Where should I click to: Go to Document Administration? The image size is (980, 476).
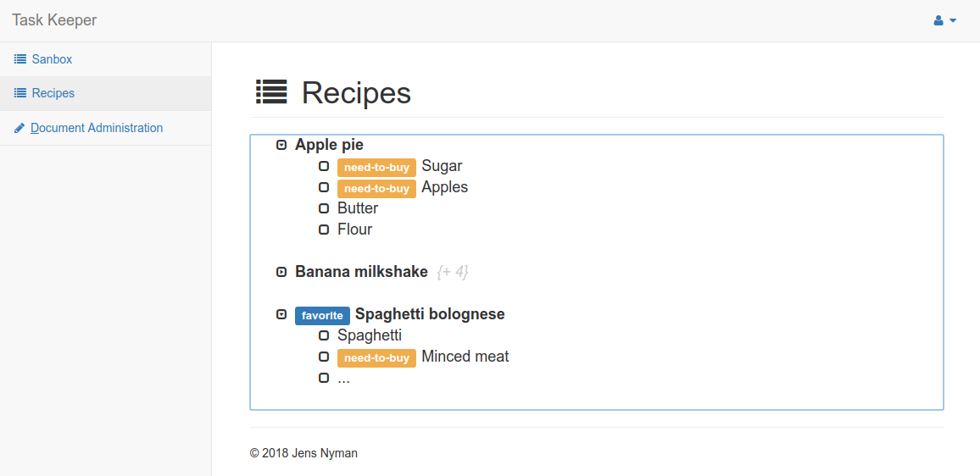97,128
